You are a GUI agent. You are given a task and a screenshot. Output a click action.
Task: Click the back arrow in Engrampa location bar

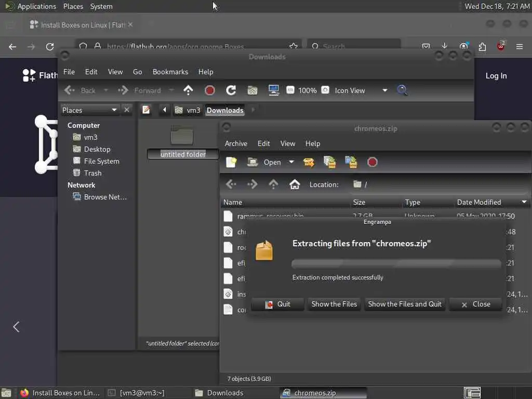click(231, 184)
